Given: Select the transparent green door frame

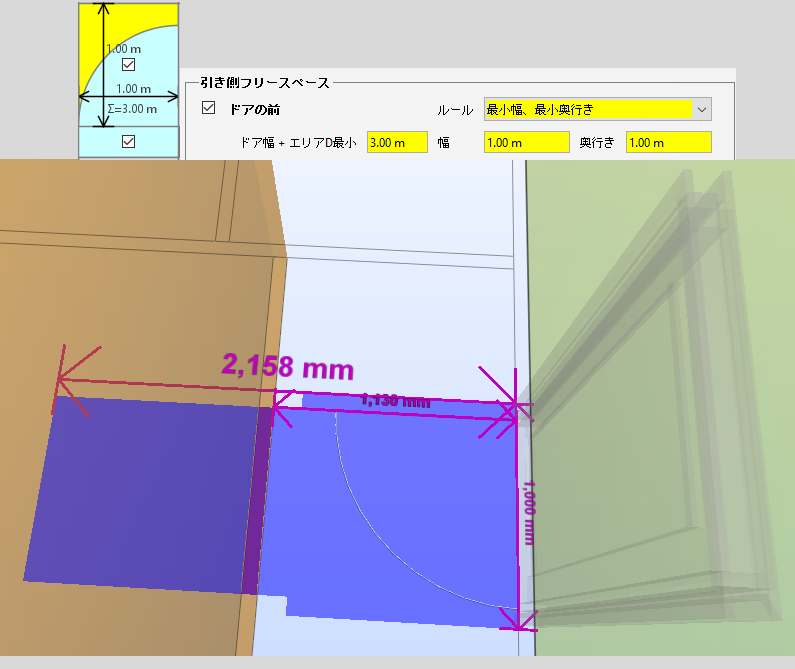Looking at the screenshot, I should pos(659,406).
